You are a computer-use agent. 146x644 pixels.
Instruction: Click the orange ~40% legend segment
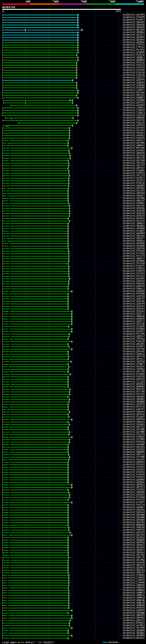click(45, 4)
